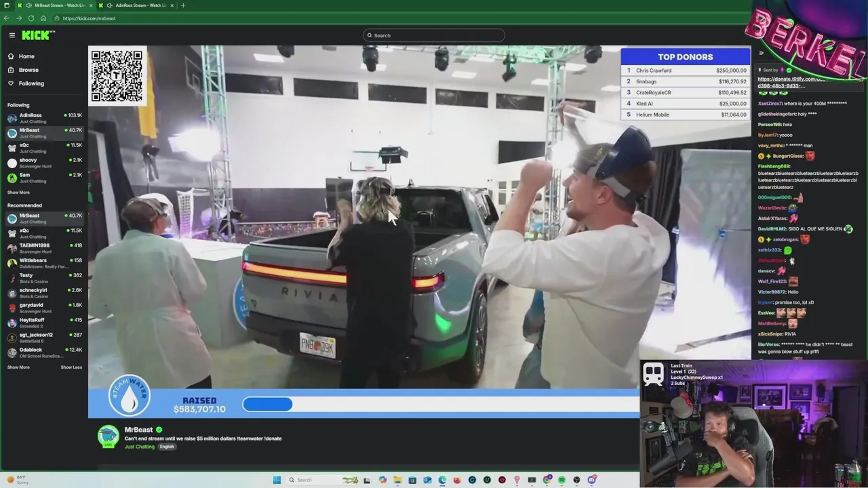
Task: Open Outlook from the taskbar
Action: point(427,480)
